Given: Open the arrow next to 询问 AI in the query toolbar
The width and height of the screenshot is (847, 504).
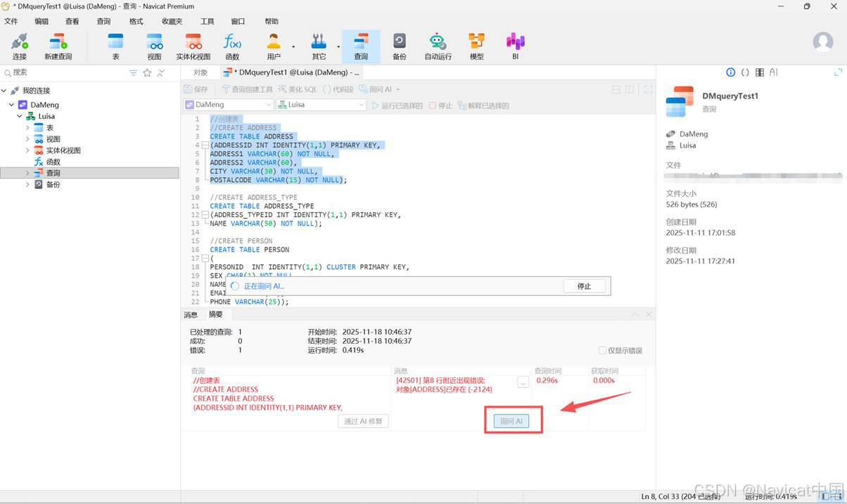Looking at the screenshot, I should (397, 89).
